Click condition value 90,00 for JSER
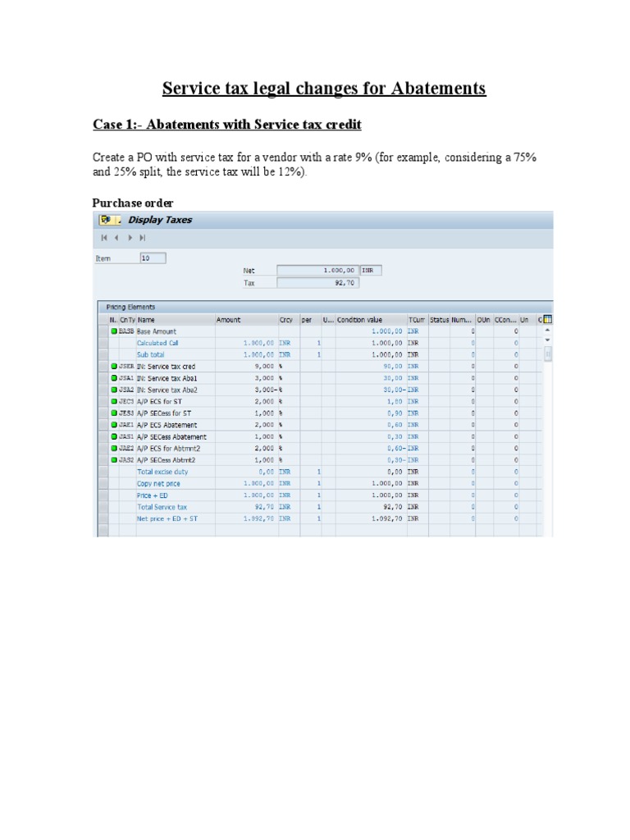This screenshot has width=630, height=840. point(393,367)
